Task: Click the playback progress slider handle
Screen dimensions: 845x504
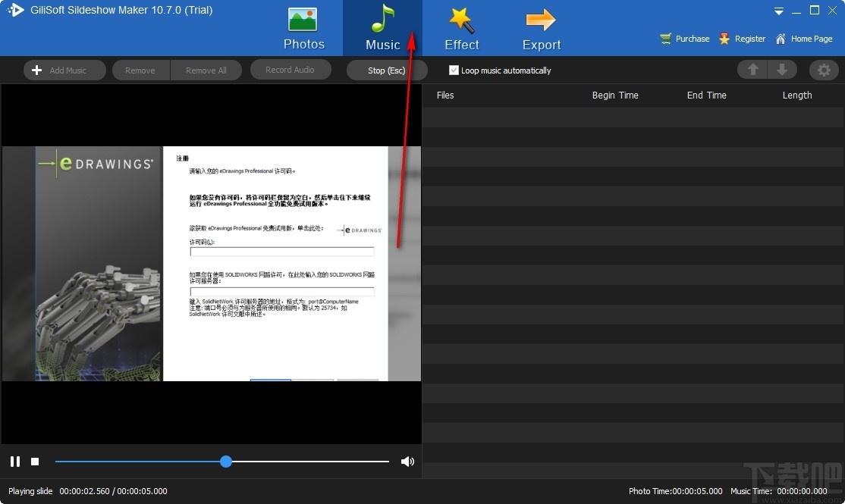Action: click(226, 462)
